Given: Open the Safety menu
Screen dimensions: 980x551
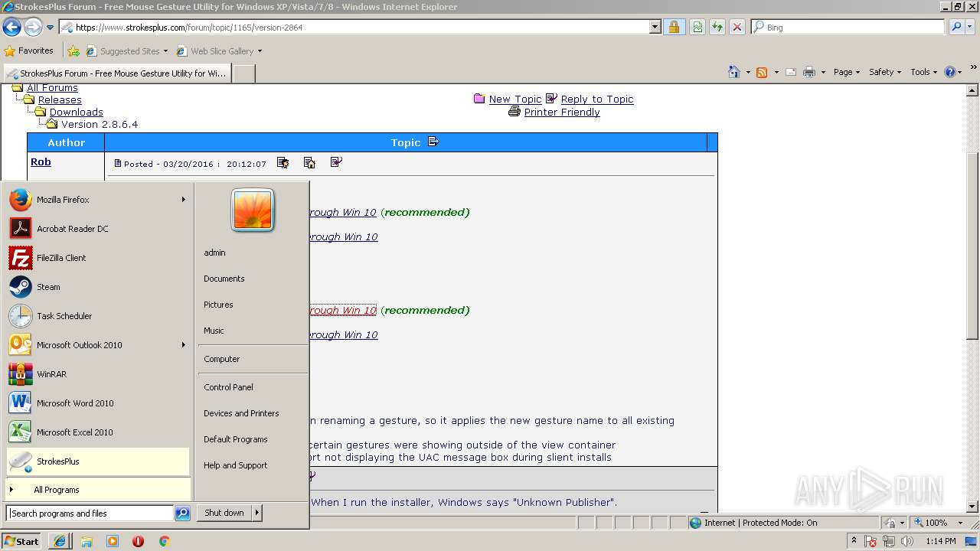Looking at the screenshot, I should point(885,72).
